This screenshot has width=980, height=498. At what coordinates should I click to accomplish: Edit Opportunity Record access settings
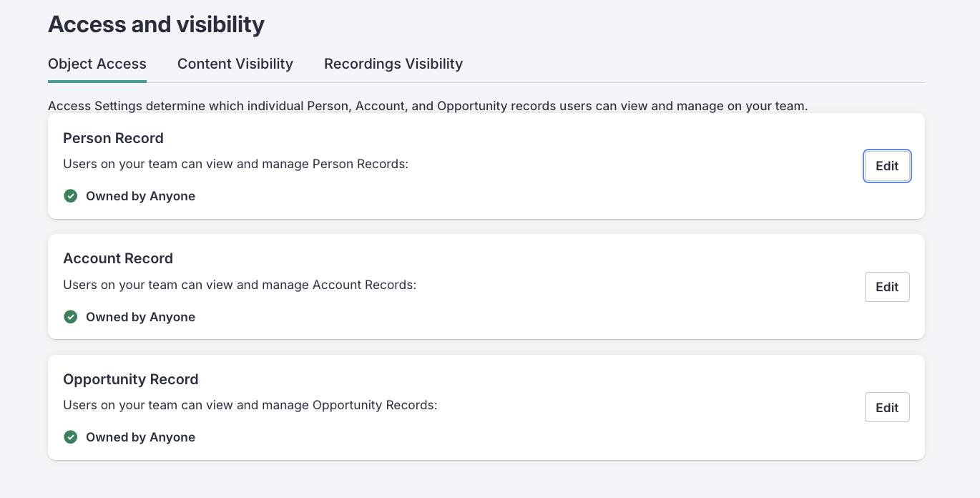tap(887, 408)
